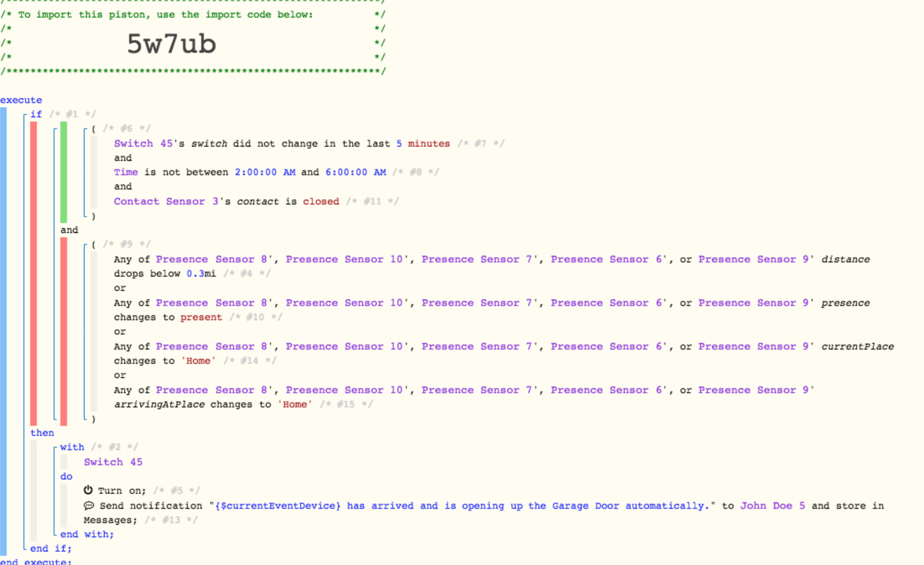924x565 pixels.
Task: Click the 'if' statement keyword
Action: (36, 114)
